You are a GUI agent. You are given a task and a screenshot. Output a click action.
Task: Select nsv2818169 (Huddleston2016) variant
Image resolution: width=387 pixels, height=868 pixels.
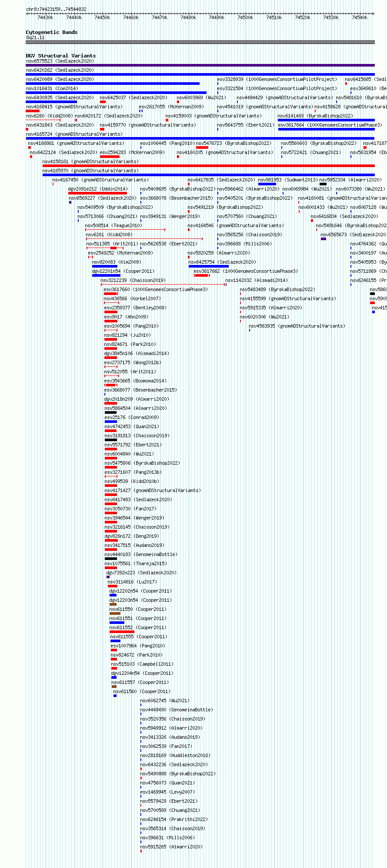(x=175, y=755)
